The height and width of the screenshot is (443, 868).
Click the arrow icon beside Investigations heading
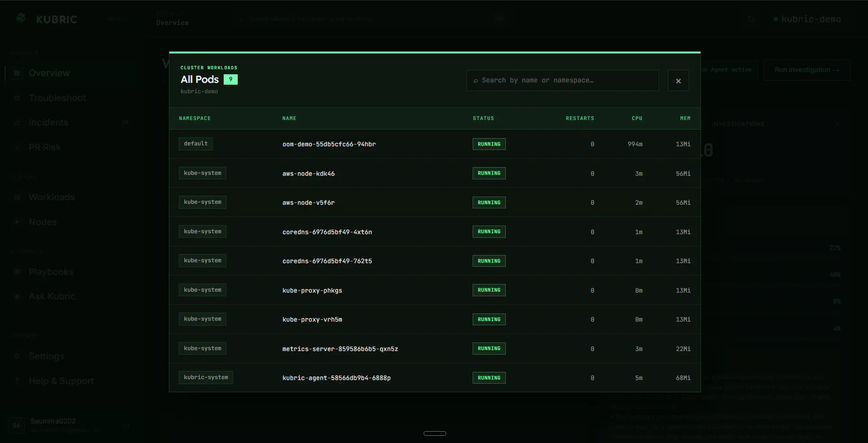(x=837, y=124)
